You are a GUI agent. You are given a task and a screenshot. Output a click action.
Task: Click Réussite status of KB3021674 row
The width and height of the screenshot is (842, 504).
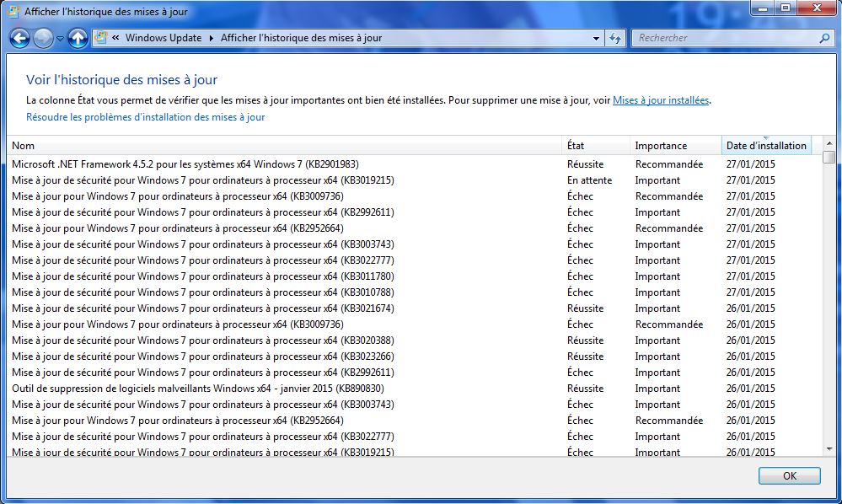click(585, 308)
